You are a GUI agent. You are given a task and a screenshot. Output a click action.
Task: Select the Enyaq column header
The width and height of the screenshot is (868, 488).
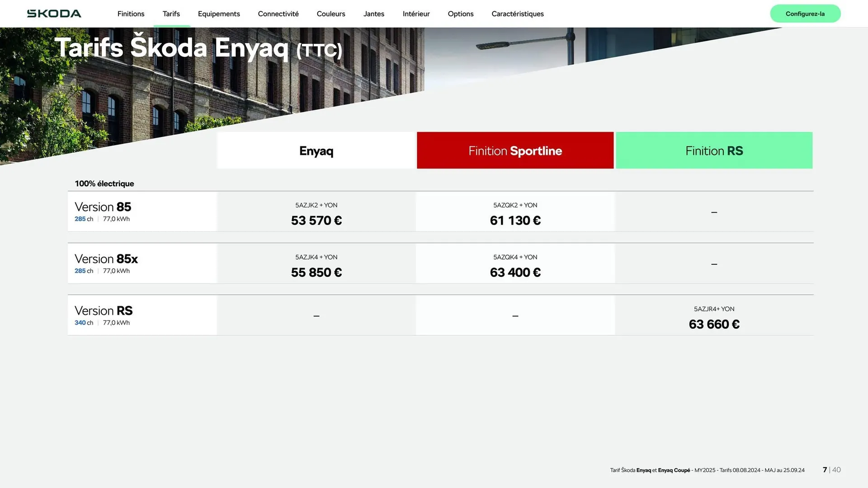click(316, 150)
